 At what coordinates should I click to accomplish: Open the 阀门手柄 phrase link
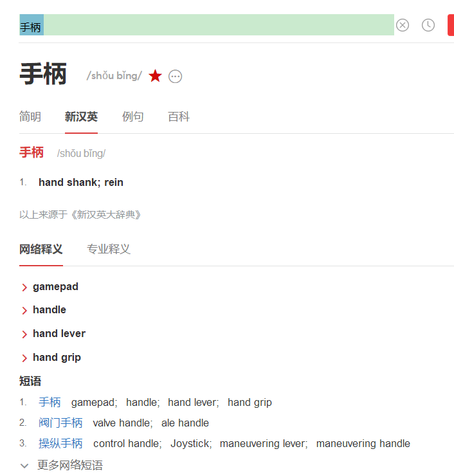click(60, 423)
